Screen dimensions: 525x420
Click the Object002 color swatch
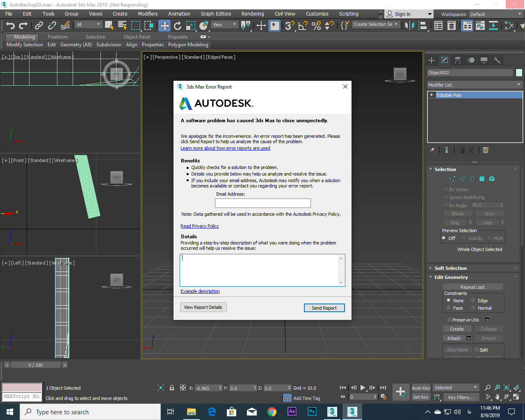click(x=519, y=73)
